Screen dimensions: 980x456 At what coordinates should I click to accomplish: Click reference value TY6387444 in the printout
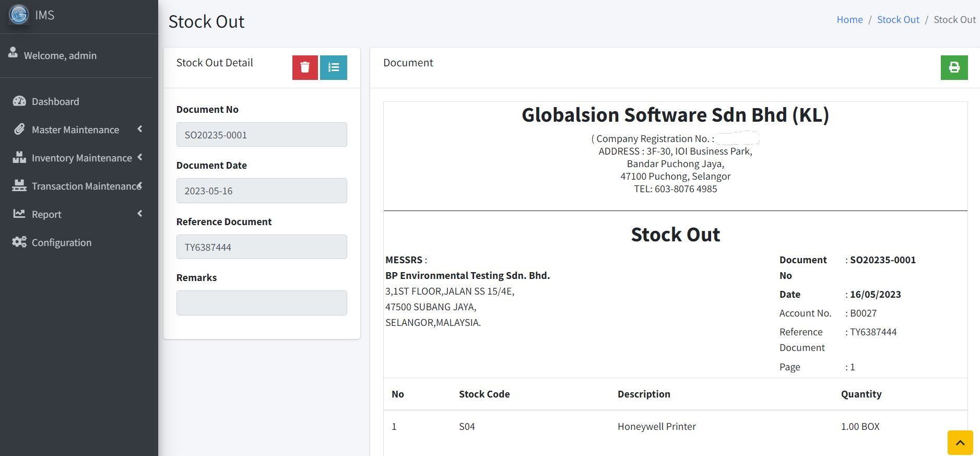[x=873, y=332]
